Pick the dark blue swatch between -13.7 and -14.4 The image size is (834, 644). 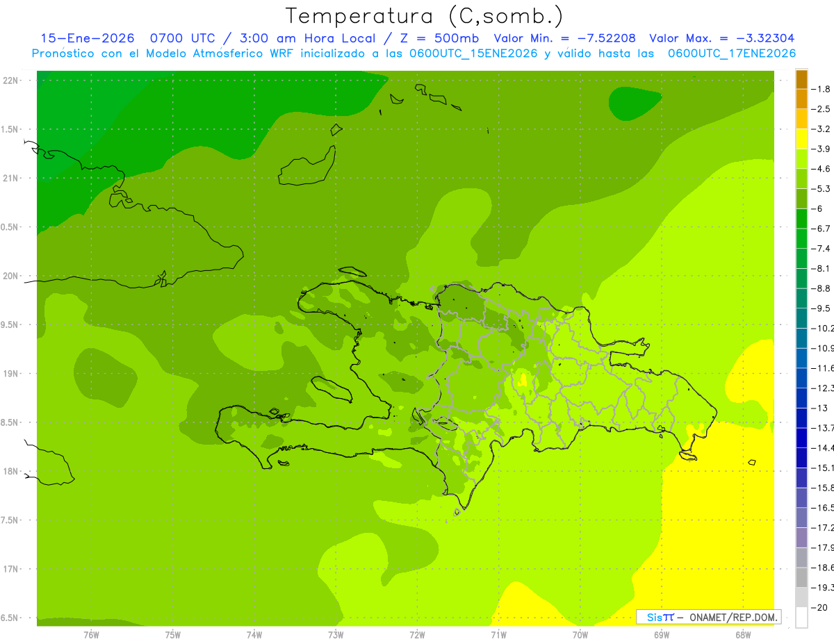point(801,438)
